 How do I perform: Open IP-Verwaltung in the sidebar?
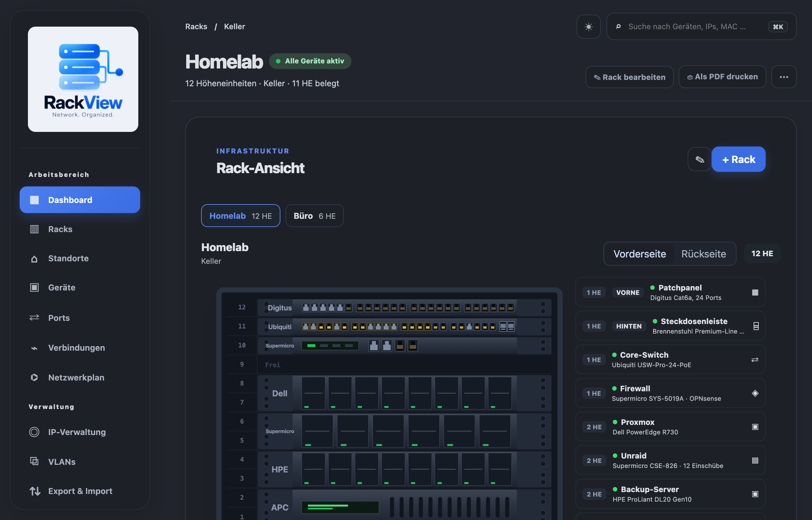click(80, 432)
